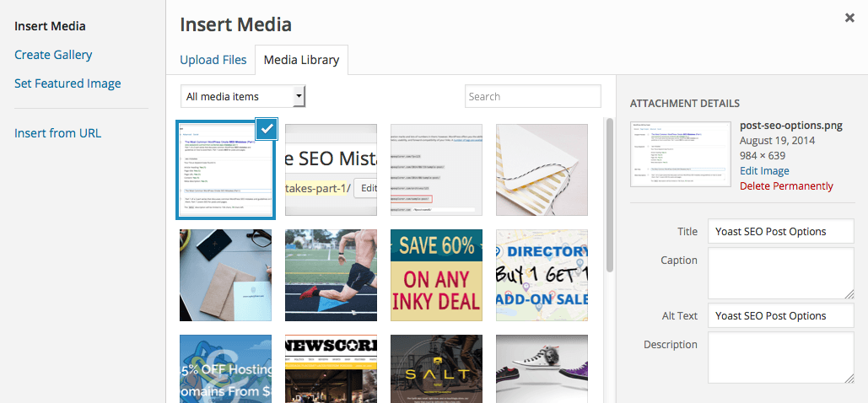The width and height of the screenshot is (868, 403).
Task: Click into the Description textarea
Action: click(781, 357)
